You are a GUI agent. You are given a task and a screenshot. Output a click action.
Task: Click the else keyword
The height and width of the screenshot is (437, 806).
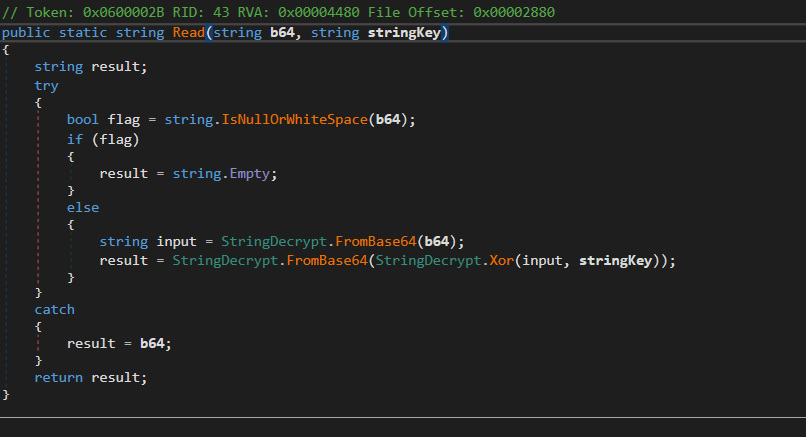click(x=83, y=208)
